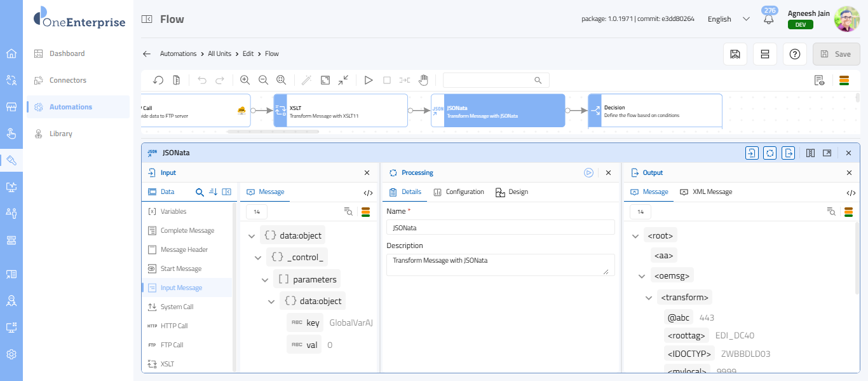Click the zoom in magnifier in flow toolbar
The height and width of the screenshot is (381, 868).
tap(245, 80)
